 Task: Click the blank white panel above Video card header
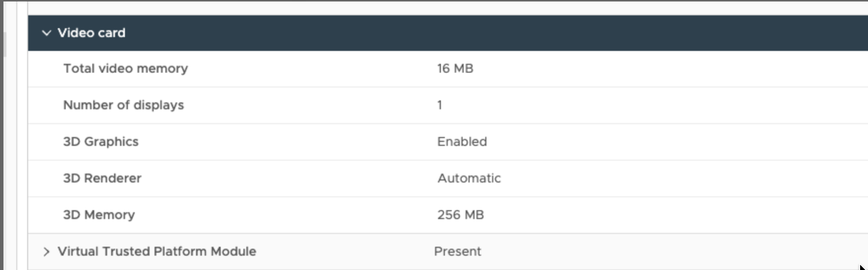pos(444,7)
